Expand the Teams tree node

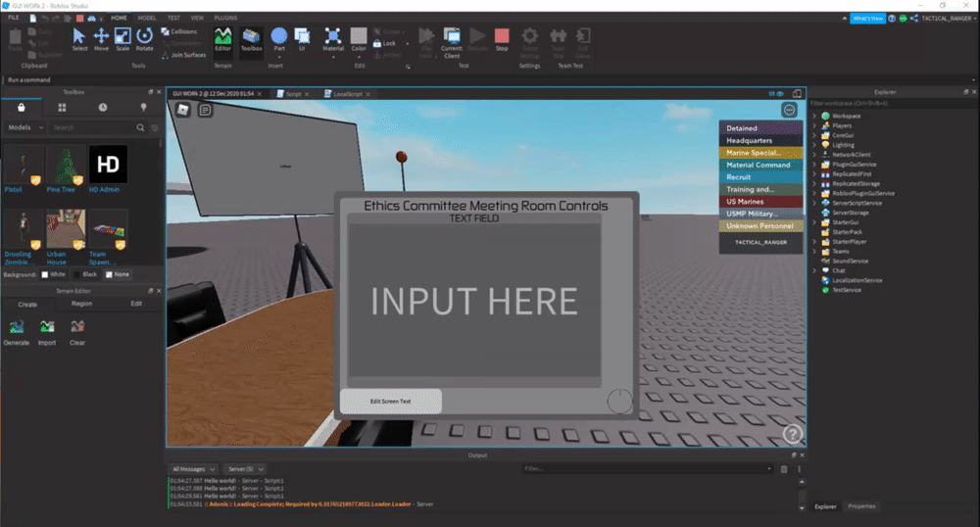pyautogui.click(x=813, y=251)
